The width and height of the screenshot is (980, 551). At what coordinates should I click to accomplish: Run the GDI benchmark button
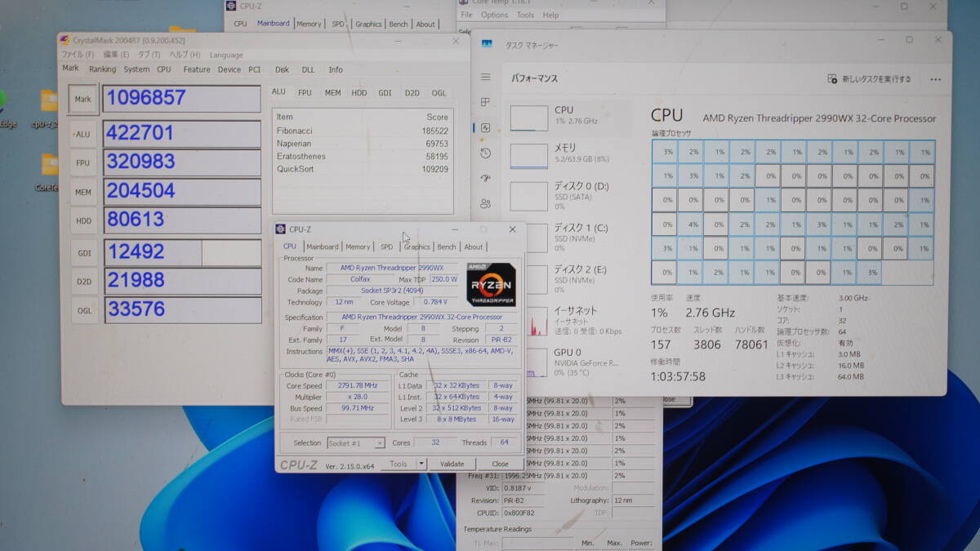[x=83, y=253]
